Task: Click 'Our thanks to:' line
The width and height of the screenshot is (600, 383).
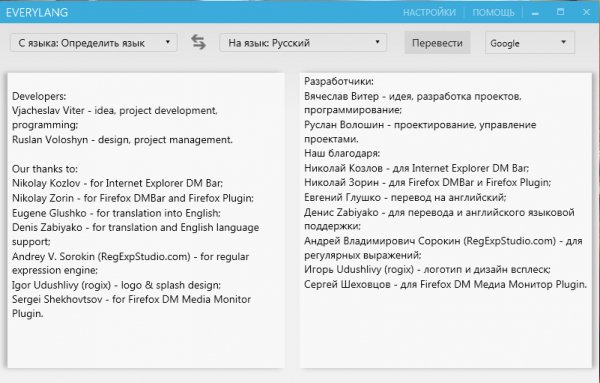Action: coord(45,169)
